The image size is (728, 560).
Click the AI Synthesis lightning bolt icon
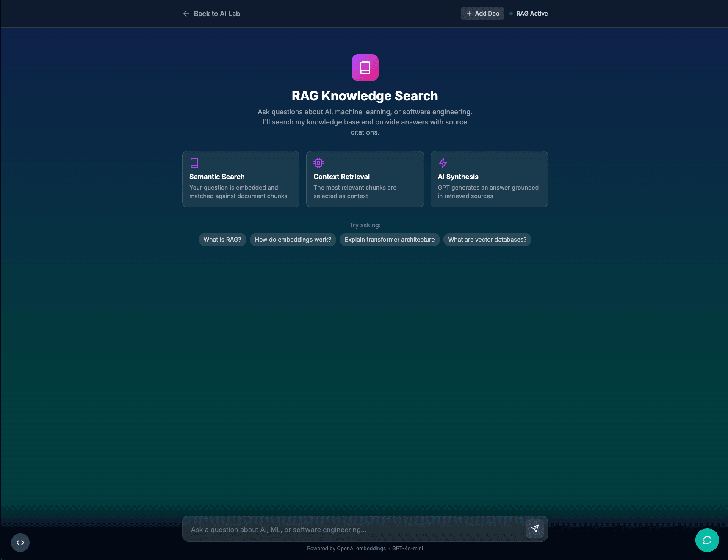tap(443, 163)
